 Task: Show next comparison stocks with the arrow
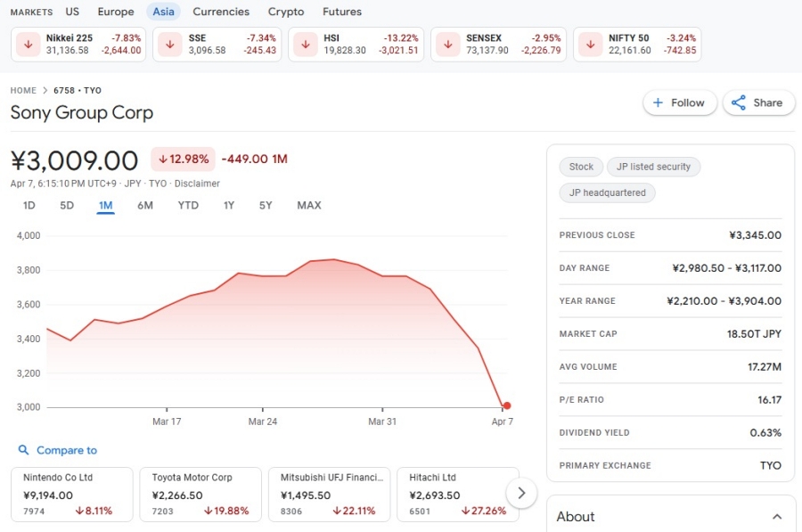[x=521, y=493]
